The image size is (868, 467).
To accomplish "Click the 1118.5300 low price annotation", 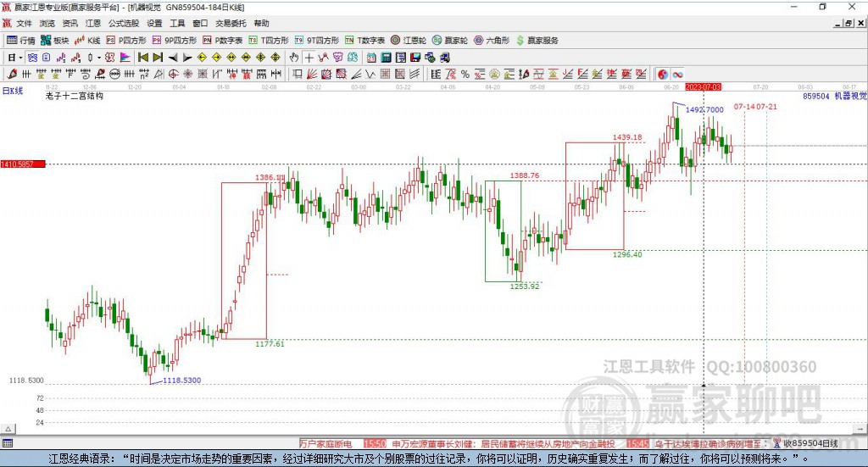I will point(181,381).
